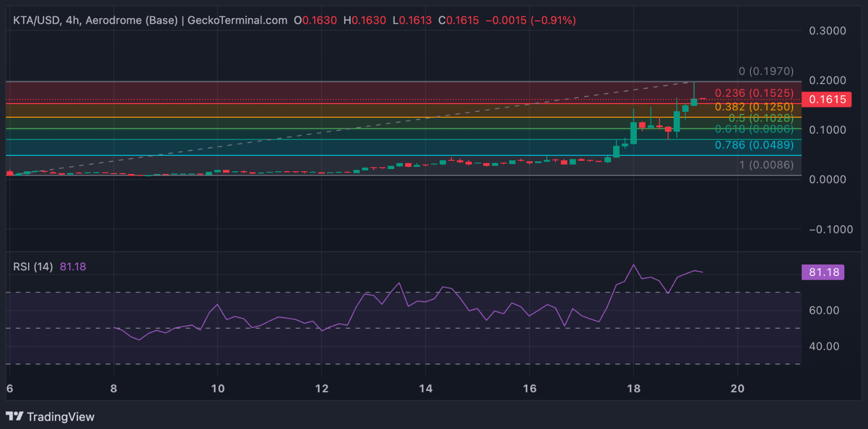Click the −0.1000 price axis label
The image size is (868, 429).
click(x=831, y=229)
